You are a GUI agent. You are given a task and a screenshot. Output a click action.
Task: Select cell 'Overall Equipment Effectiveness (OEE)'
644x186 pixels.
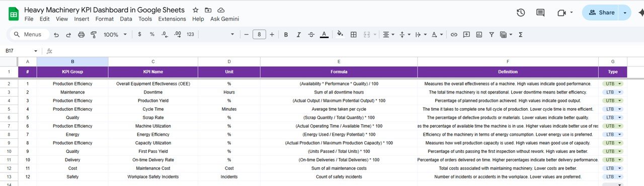pyautogui.click(x=153, y=83)
